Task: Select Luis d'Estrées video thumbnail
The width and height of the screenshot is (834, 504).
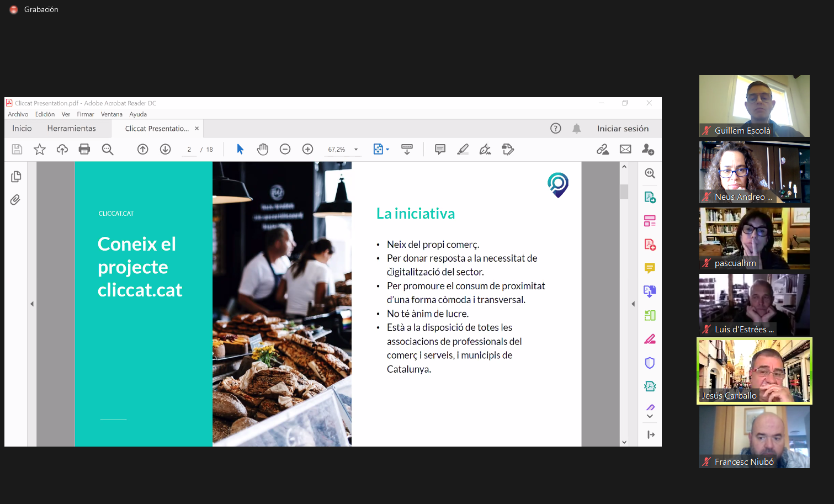Action: click(755, 305)
